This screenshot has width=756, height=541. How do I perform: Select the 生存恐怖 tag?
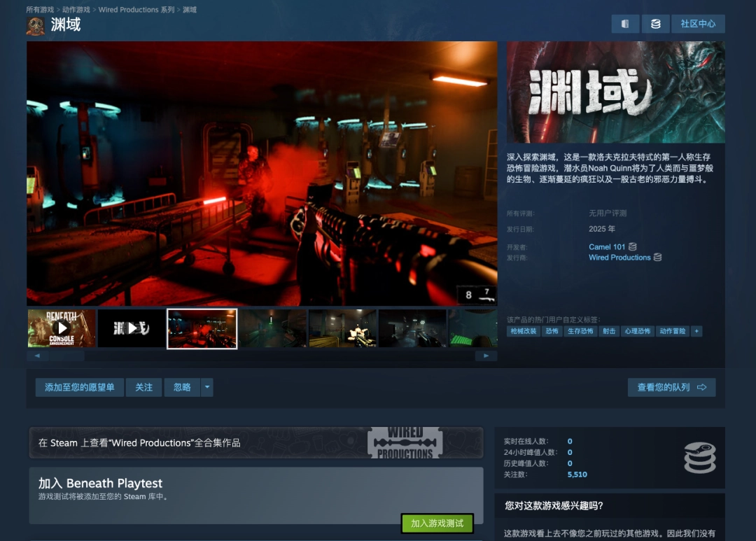[580, 331]
